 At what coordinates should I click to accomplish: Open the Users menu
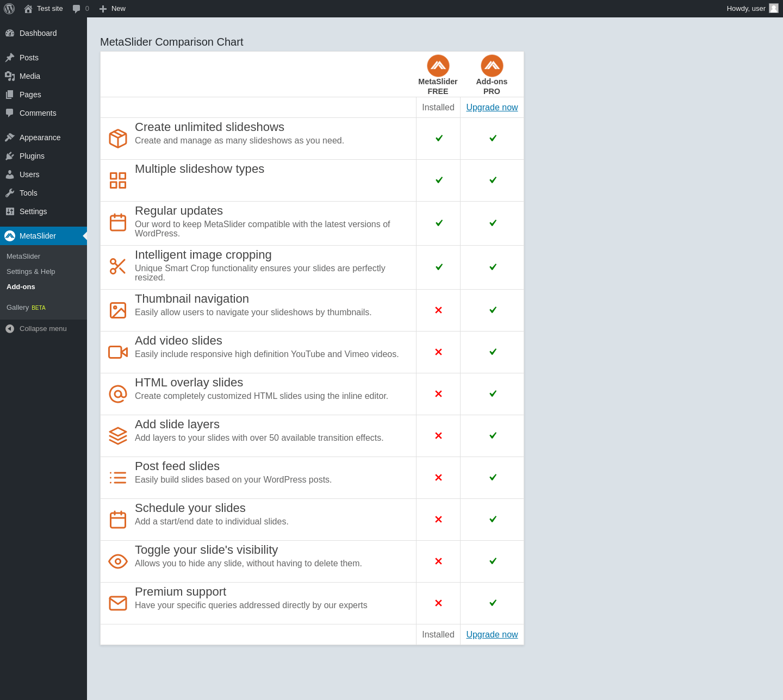pyautogui.click(x=43, y=174)
